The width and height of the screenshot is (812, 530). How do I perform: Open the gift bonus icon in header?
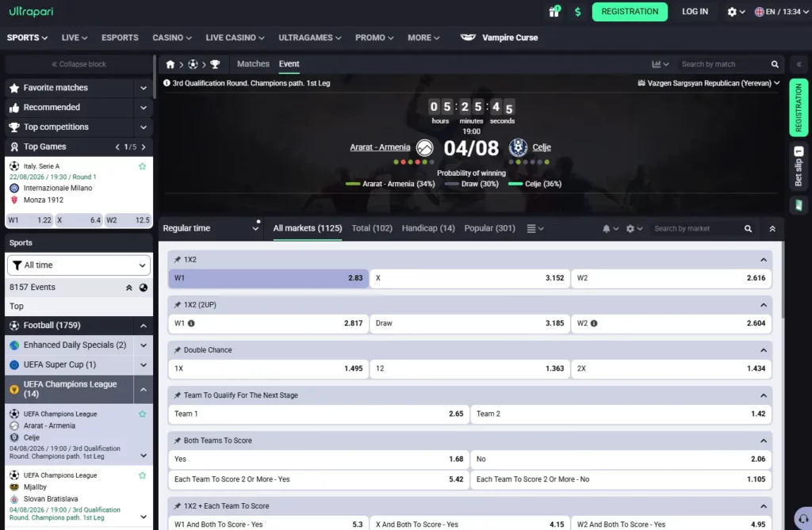pyautogui.click(x=554, y=11)
